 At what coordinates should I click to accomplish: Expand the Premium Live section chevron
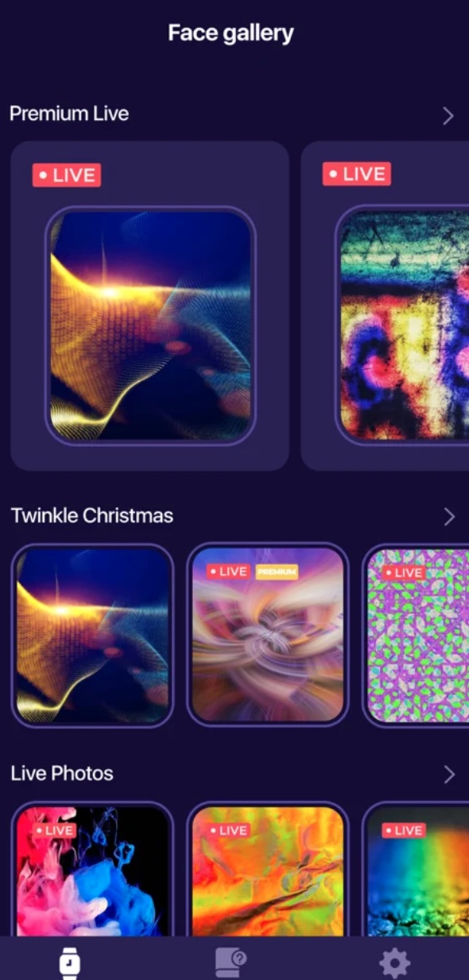448,116
